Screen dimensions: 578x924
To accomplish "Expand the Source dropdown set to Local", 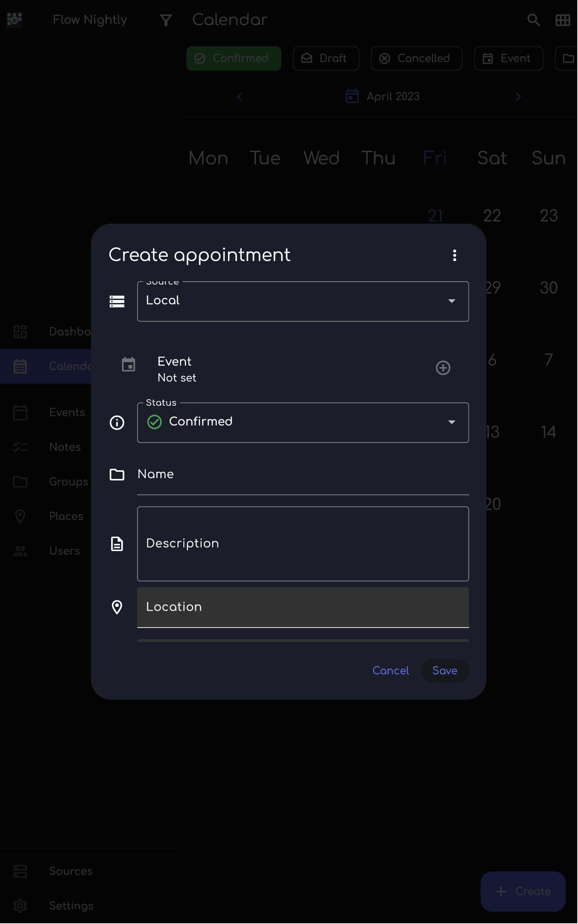I will [x=303, y=301].
